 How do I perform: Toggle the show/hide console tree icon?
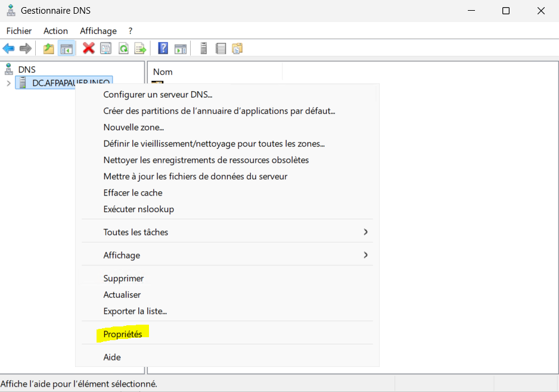(66, 49)
